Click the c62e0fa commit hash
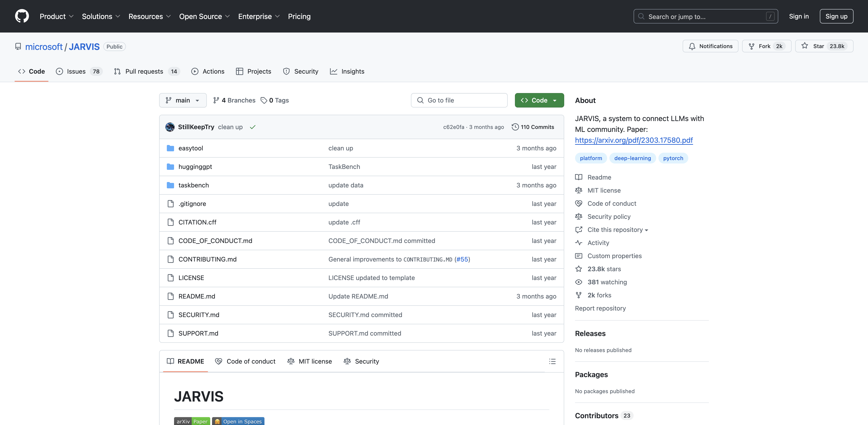 453,127
